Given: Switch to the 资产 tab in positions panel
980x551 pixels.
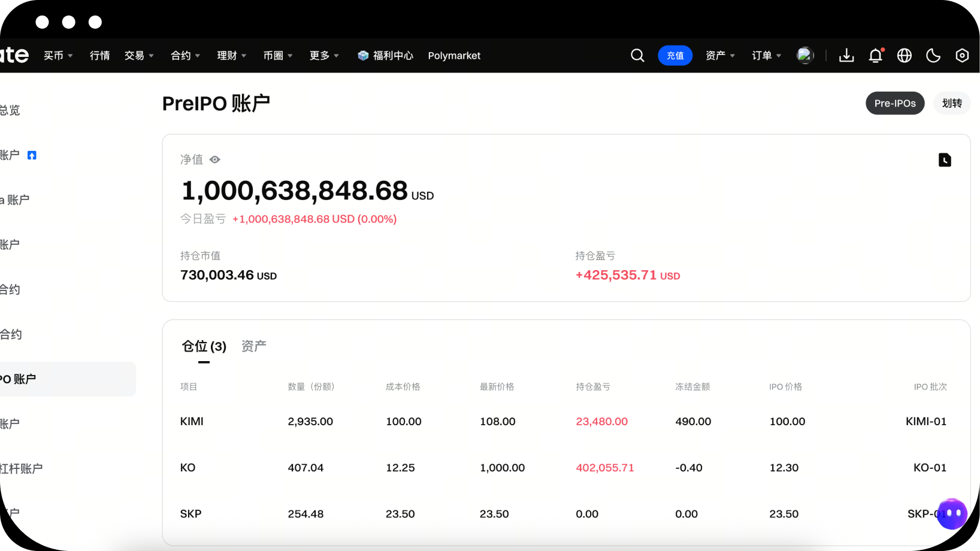Looking at the screenshot, I should (x=254, y=346).
